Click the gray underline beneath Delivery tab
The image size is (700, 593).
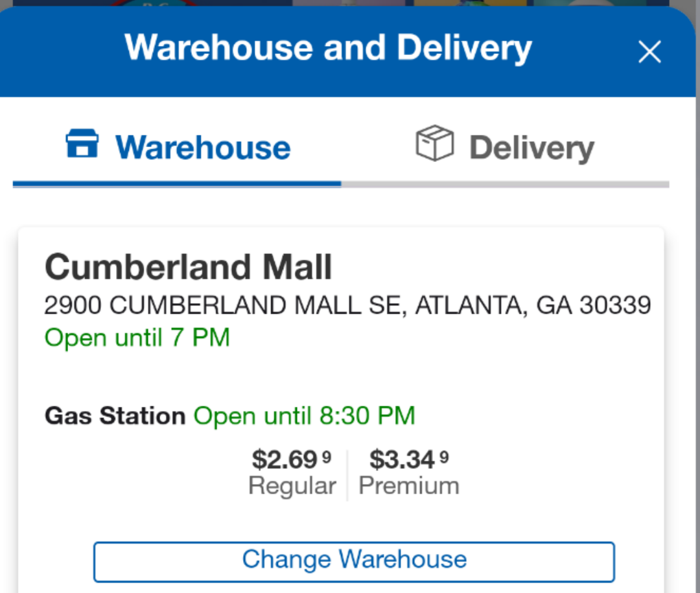[505, 185]
